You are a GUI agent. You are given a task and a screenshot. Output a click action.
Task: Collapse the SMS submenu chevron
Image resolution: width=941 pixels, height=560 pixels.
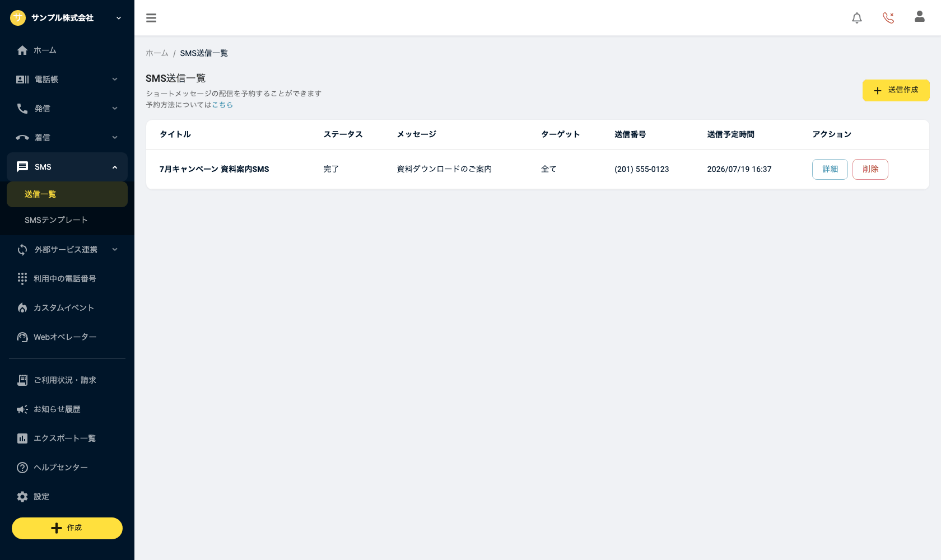click(x=115, y=167)
